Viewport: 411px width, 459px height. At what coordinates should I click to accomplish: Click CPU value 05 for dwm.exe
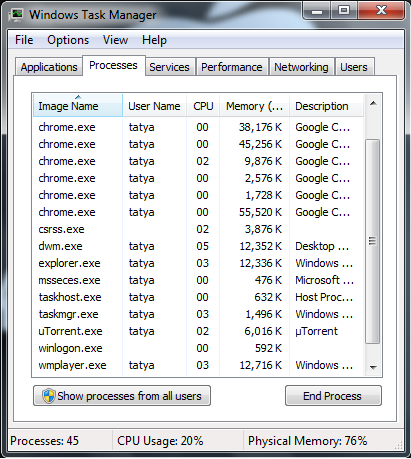pyautogui.click(x=202, y=246)
